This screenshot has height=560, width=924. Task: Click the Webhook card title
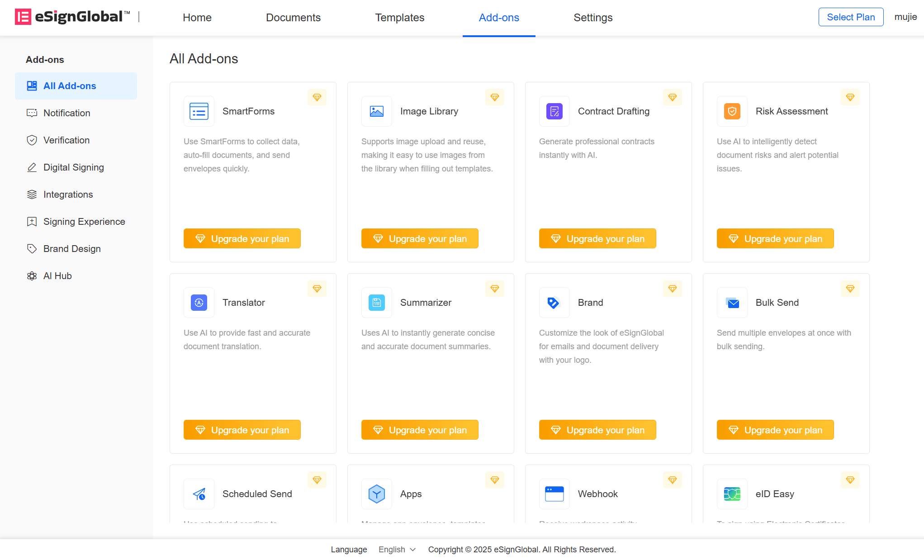[x=598, y=494]
